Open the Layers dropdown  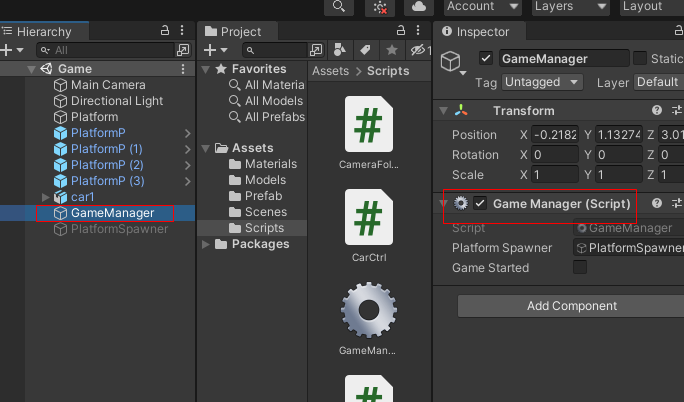click(x=570, y=7)
